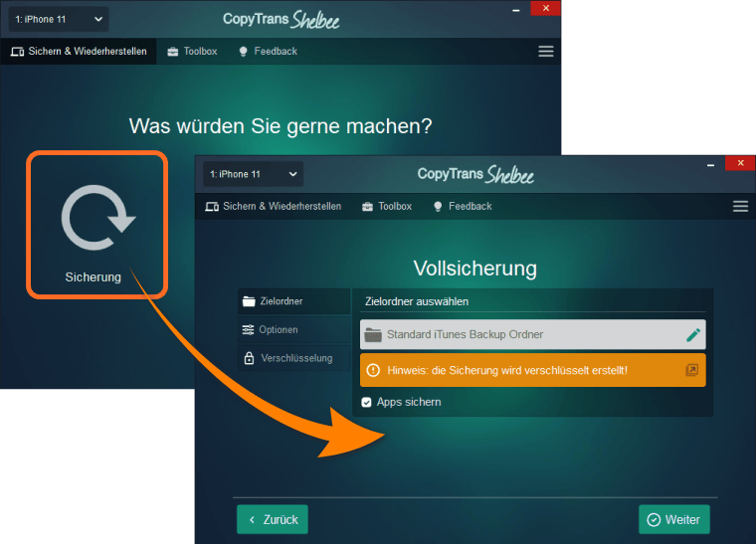Screen dimensions: 756x545
Task: Click the Zielordner auswählen label
Action: pos(417,301)
